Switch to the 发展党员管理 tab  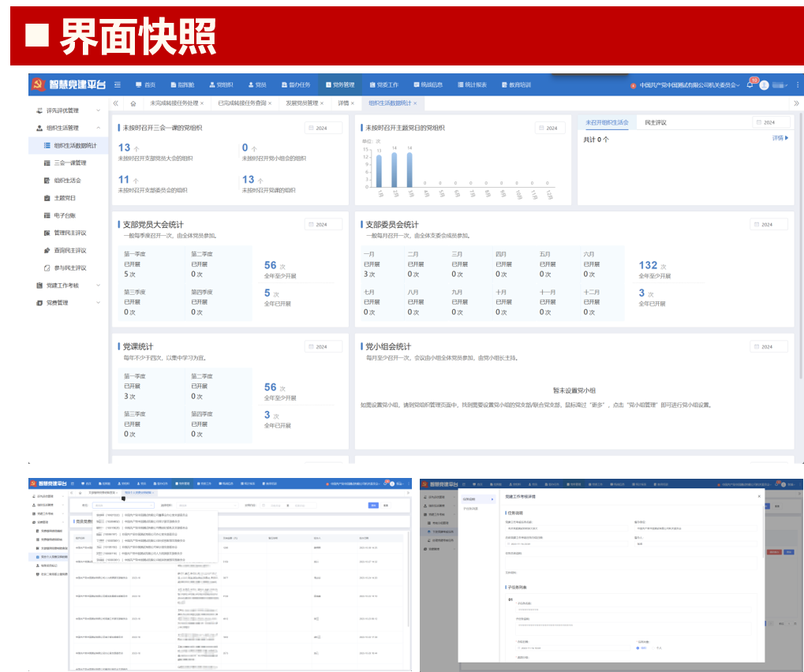(301, 103)
